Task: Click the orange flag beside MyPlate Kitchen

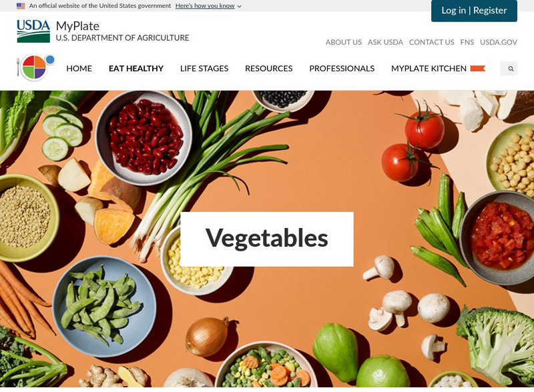Action: coord(477,69)
